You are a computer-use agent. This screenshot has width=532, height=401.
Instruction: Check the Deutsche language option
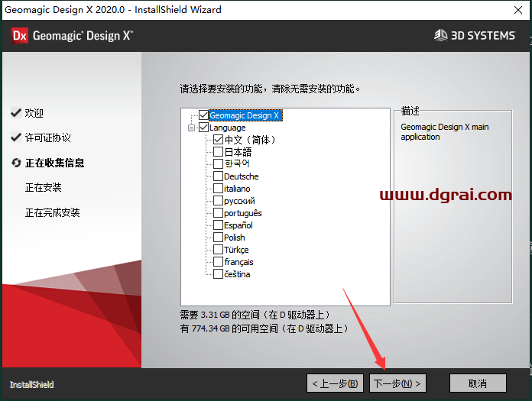click(218, 176)
